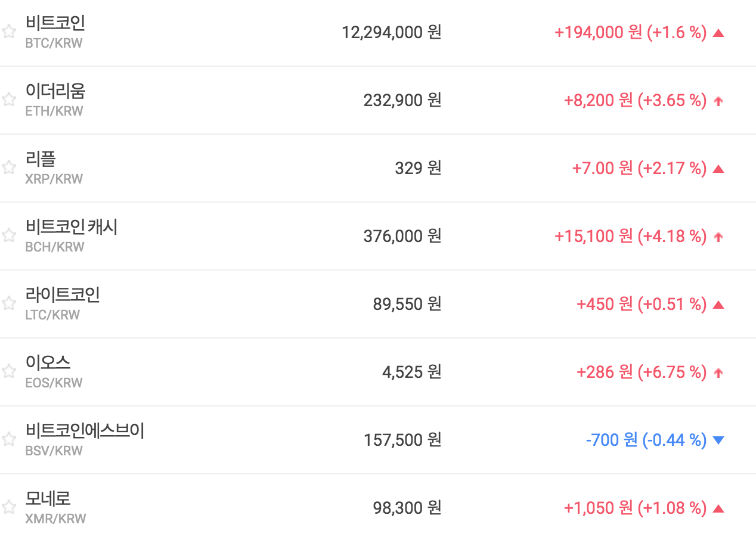This screenshot has width=756, height=540.
Task: Star the Monero XMR/KRW listing
Action: pos(8,507)
